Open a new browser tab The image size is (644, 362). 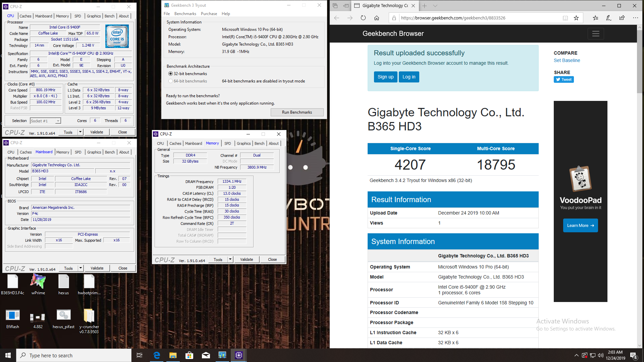click(x=424, y=6)
